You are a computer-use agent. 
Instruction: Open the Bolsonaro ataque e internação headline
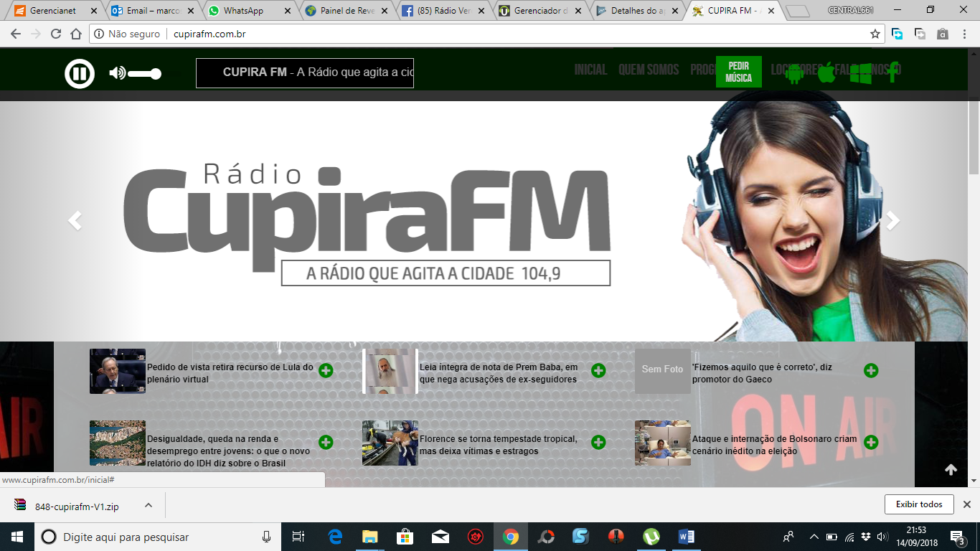775,445
